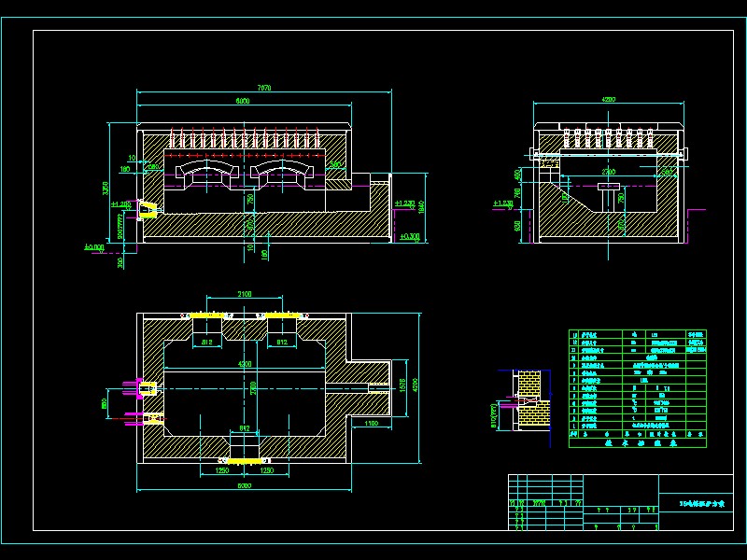Select the 2700 dimension in side section

pos(609,172)
